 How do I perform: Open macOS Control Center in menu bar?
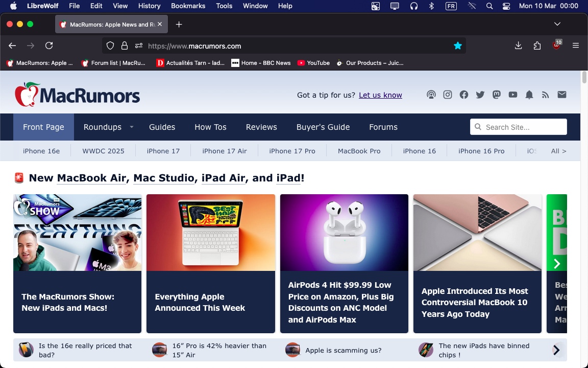(x=506, y=6)
